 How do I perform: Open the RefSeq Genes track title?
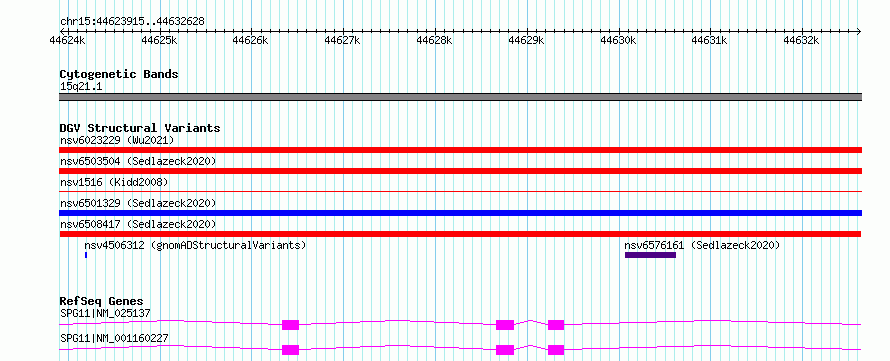click(102, 301)
